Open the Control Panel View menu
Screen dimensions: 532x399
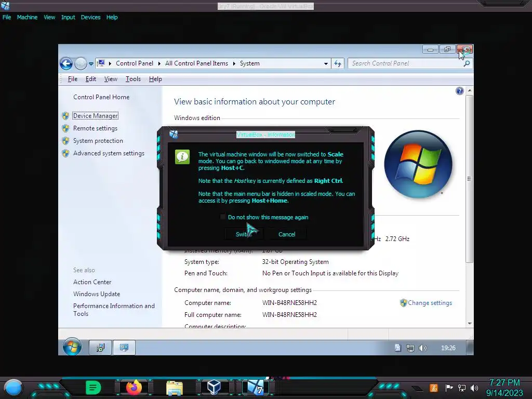[x=111, y=79]
